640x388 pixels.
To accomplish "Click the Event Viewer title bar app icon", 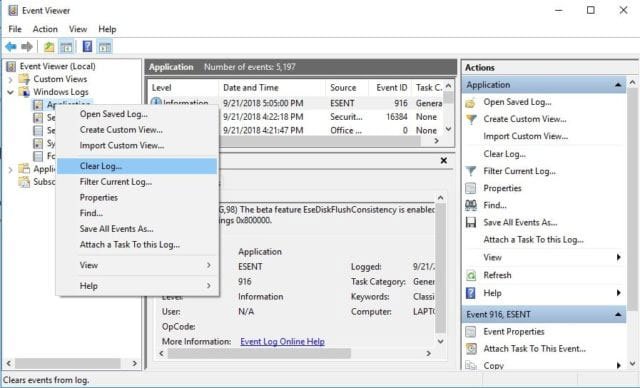I will [x=13, y=10].
